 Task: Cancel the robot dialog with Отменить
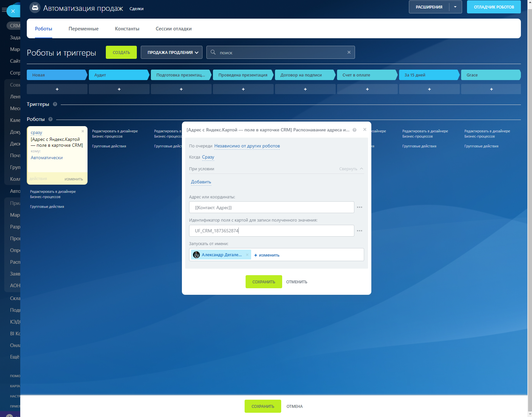[297, 282]
